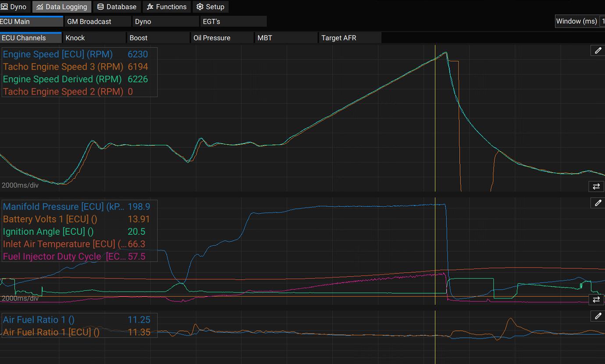Select the Boost sub-tab
Viewport: 605px width, 364px height.
pyautogui.click(x=158, y=38)
